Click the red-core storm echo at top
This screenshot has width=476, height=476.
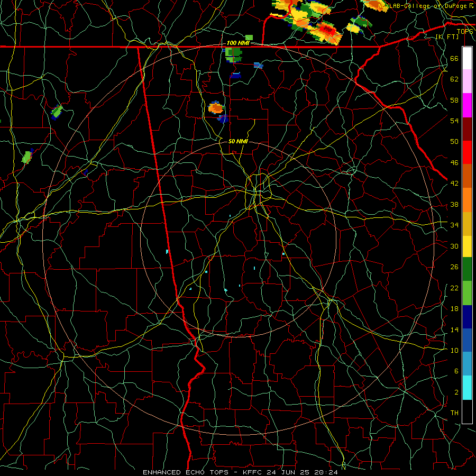tap(327, 31)
